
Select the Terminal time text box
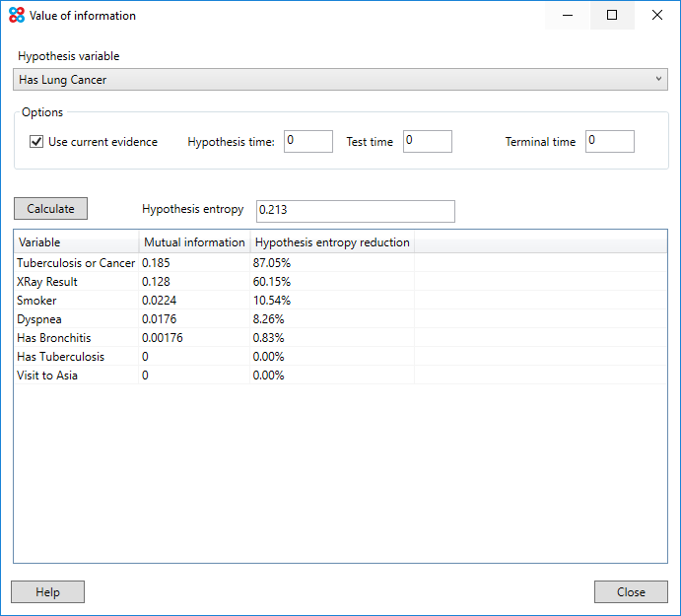tap(609, 142)
